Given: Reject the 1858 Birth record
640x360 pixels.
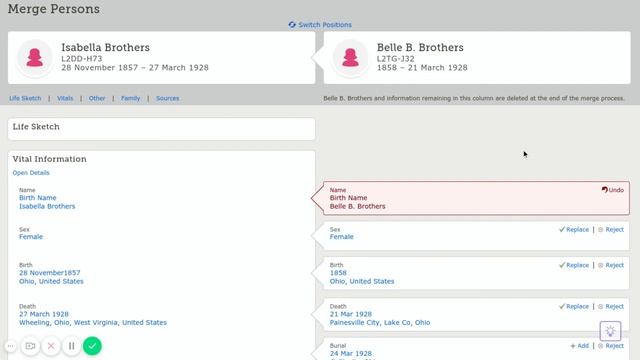Looking at the screenshot, I should 611,265.
